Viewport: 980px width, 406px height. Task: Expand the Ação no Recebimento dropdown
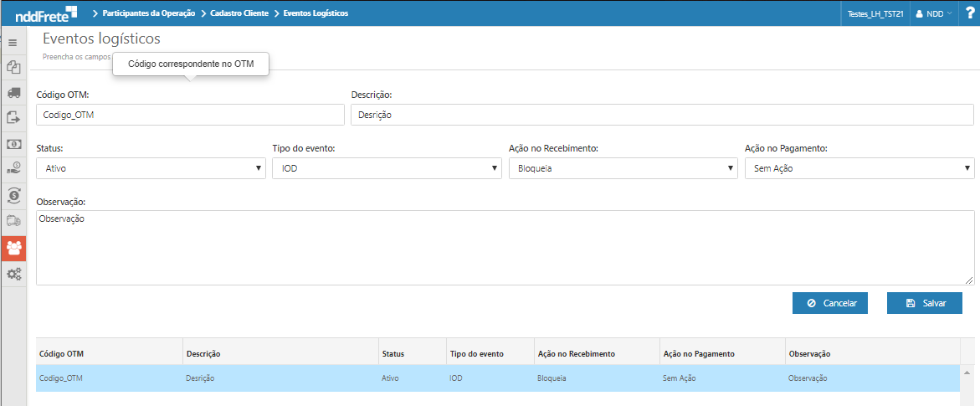click(x=623, y=168)
